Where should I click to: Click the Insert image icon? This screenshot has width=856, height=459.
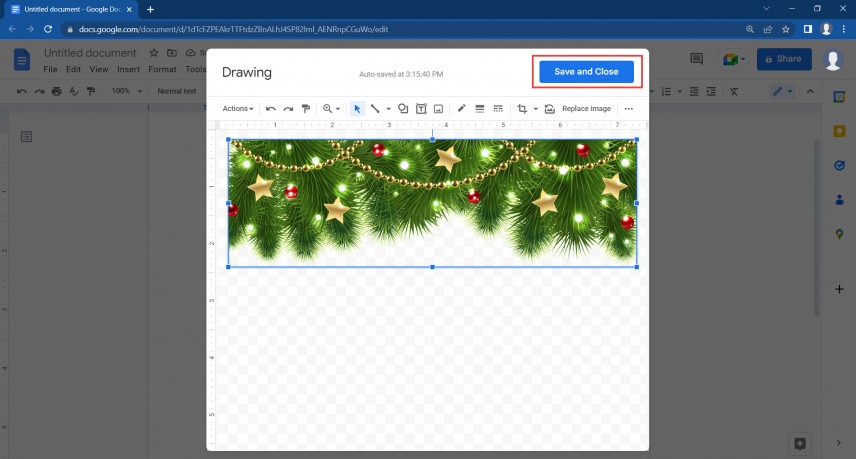click(x=438, y=108)
